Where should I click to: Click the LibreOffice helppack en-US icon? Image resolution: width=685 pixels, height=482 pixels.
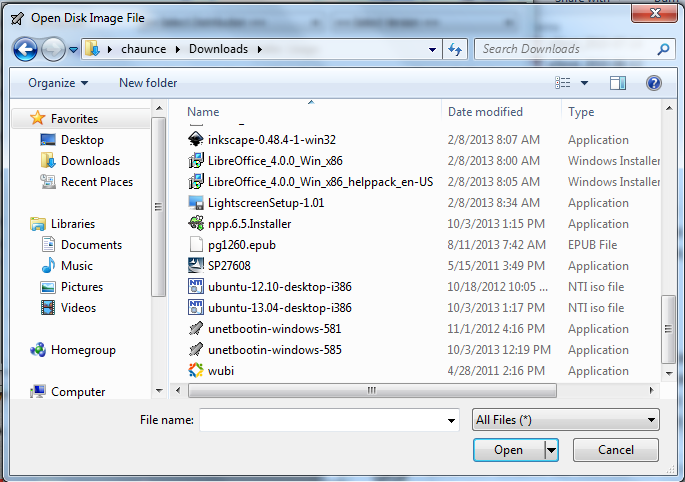point(196,181)
